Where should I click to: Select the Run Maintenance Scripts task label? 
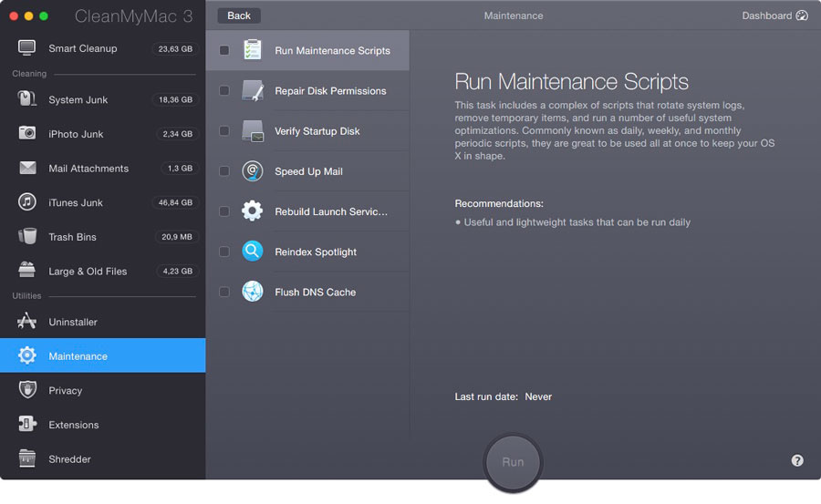(332, 51)
